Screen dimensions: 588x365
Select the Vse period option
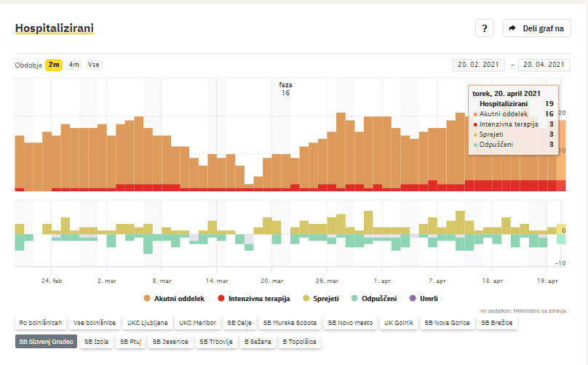(x=94, y=65)
